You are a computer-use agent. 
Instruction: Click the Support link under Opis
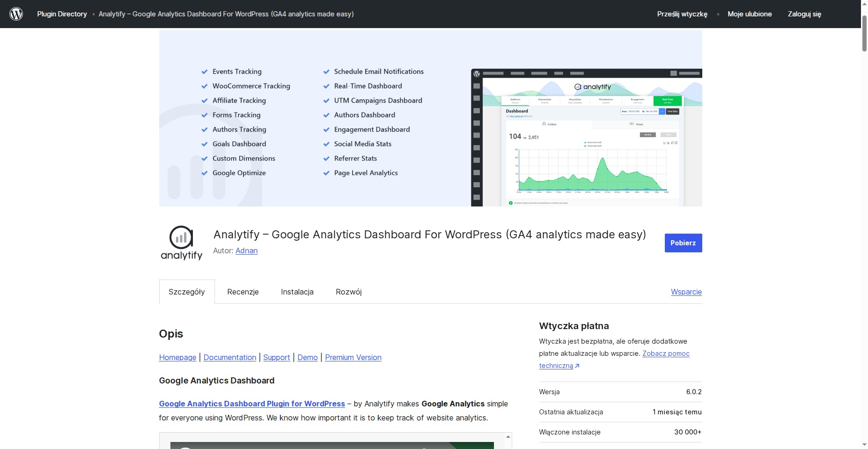[x=277, y=357]
